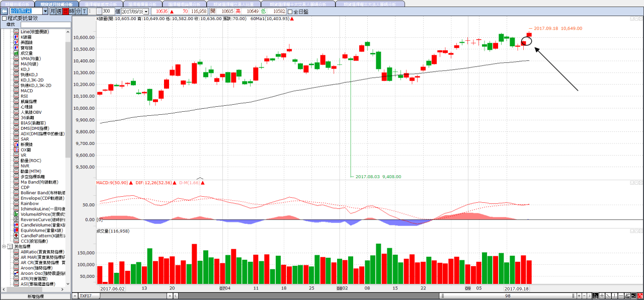Enable the 程式委託音效 checkbox

[x=4, y=18]
